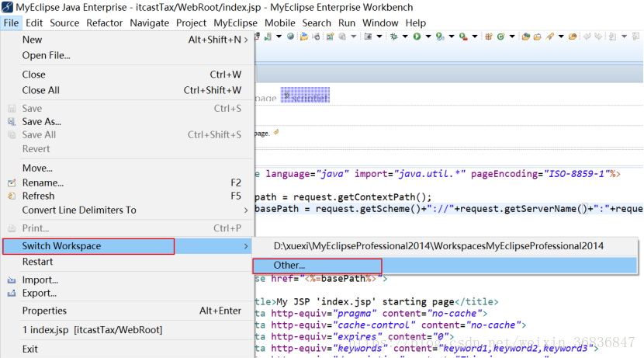Open the Navigate menu
This screenshot has width=644, height=358.
coord(150,23)
